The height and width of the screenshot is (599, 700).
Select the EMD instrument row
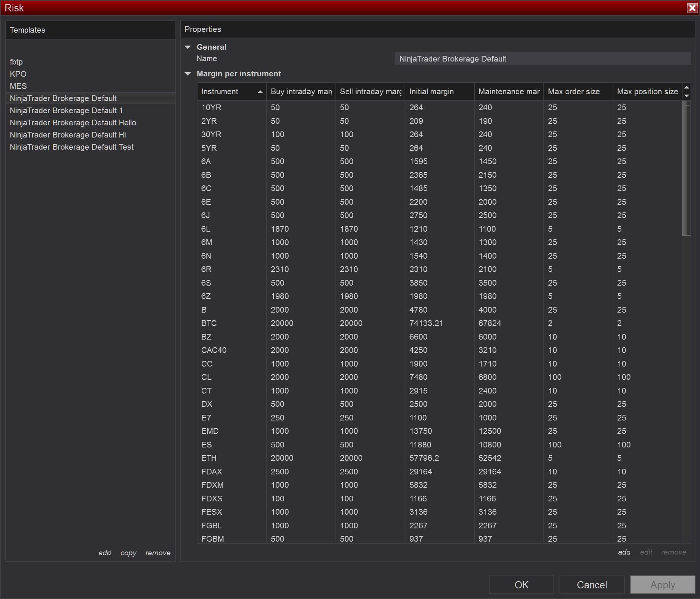coord(439,431)
